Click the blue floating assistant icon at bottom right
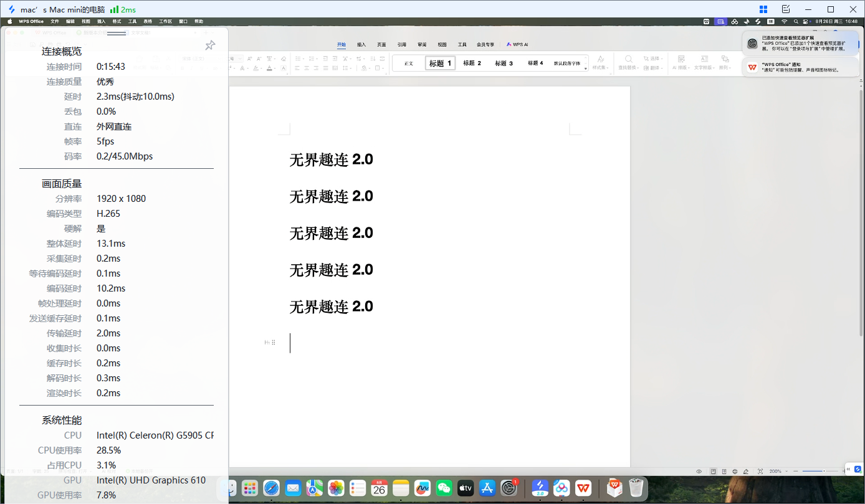This screenshot has width=865, height=504. click(x=858, y=469)
